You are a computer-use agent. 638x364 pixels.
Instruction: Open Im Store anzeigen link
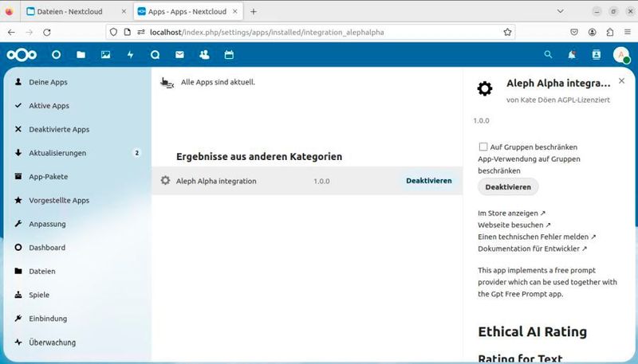511,213
